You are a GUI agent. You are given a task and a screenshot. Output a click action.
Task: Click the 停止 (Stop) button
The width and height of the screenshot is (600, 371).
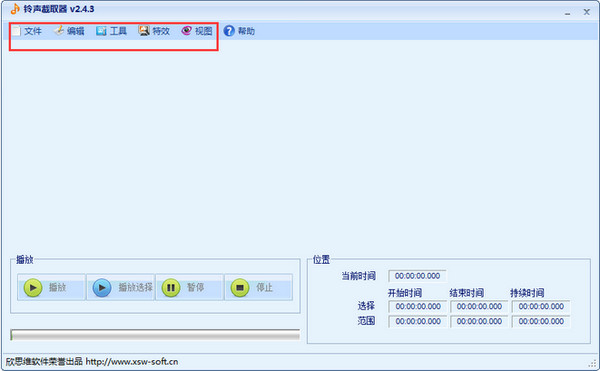259,287
